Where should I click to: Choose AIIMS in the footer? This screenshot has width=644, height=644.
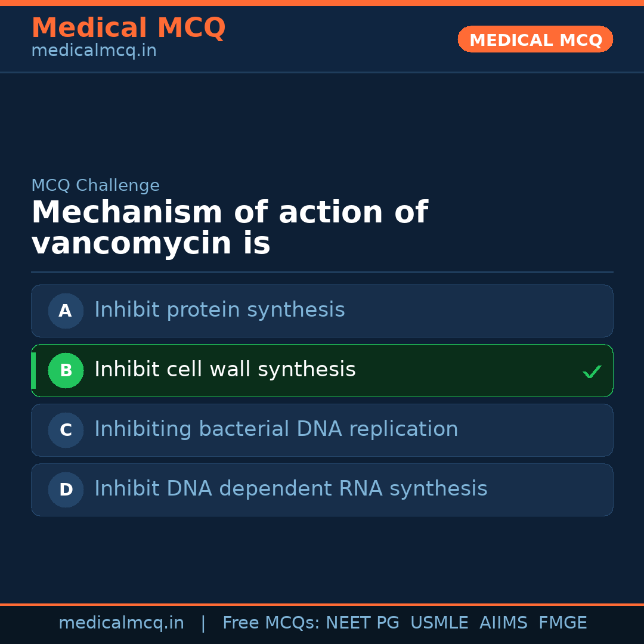[503, 623]
